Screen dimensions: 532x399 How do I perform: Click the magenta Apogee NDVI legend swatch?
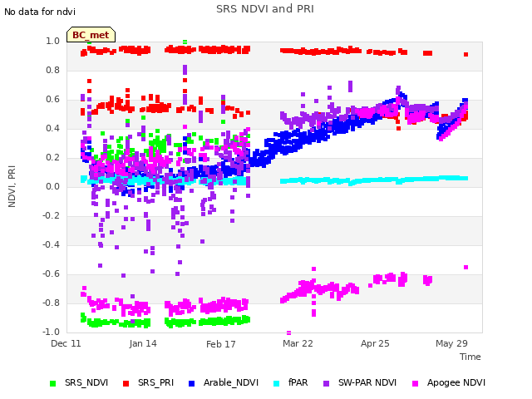point(415,383)
